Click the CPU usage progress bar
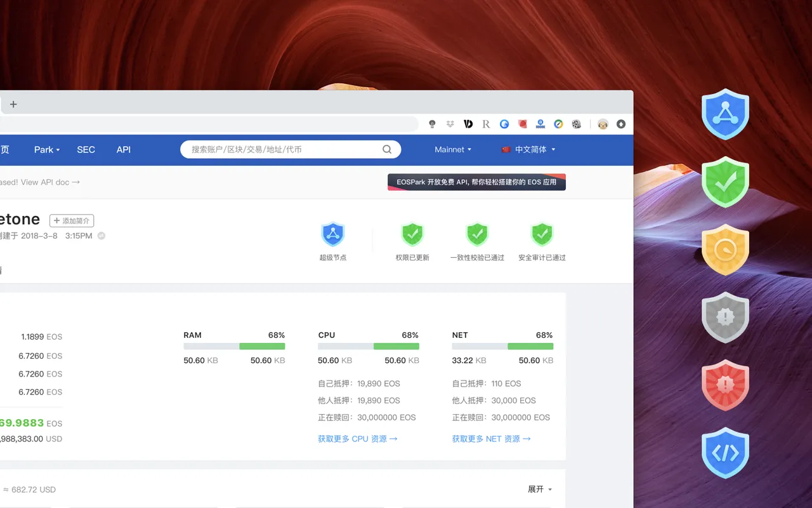The width and height of the screenshot is (812, 508). click(369, 347)
